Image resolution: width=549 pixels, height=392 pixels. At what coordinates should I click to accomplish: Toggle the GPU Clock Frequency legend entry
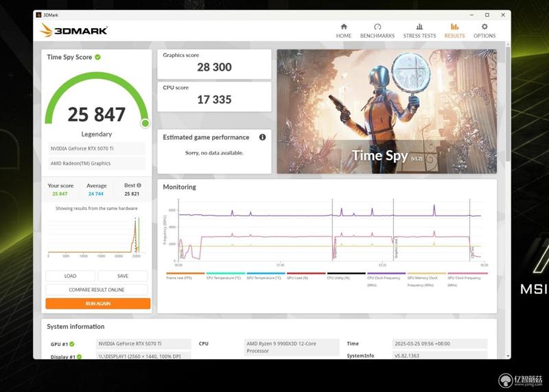[x=467, y=279]
